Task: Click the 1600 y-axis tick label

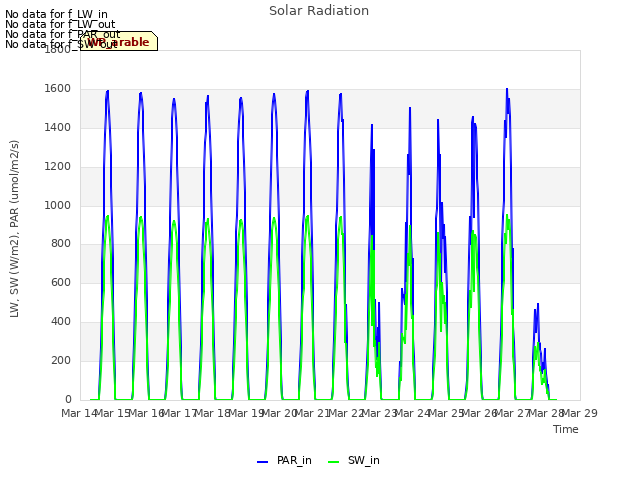Action: tap(58, 89)
